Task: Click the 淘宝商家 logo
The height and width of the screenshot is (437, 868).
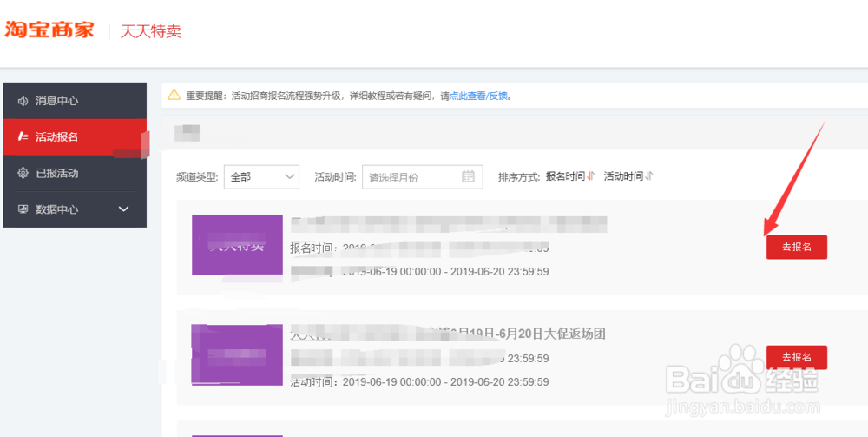Action: tap(49, 30)
